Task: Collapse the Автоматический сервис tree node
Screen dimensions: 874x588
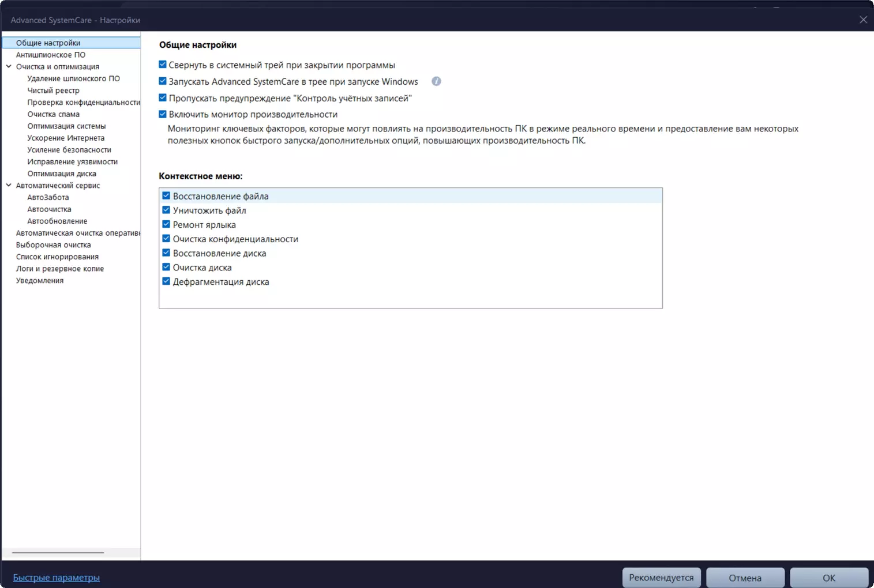Action: [9, 185]
